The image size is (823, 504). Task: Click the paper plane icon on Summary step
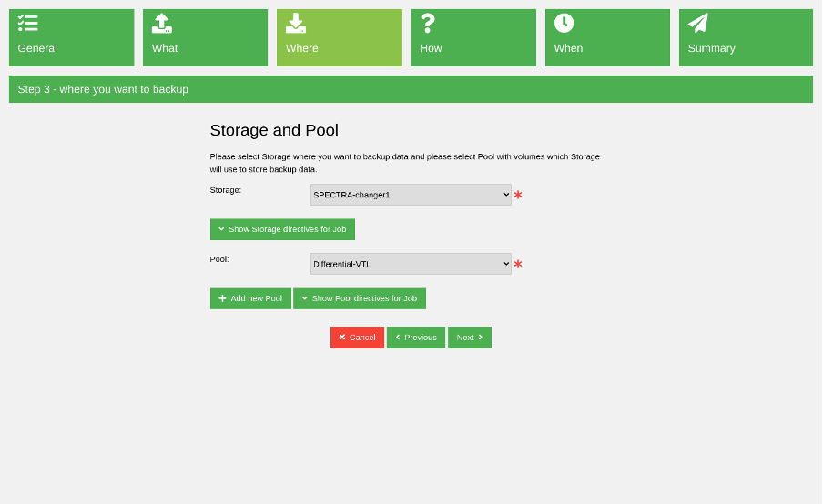tap(698, 23)
